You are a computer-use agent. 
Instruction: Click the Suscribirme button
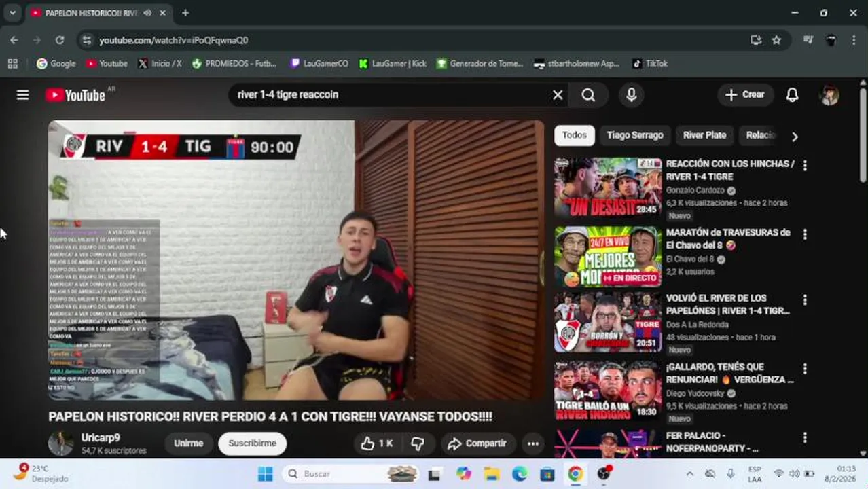pos(252,443)
